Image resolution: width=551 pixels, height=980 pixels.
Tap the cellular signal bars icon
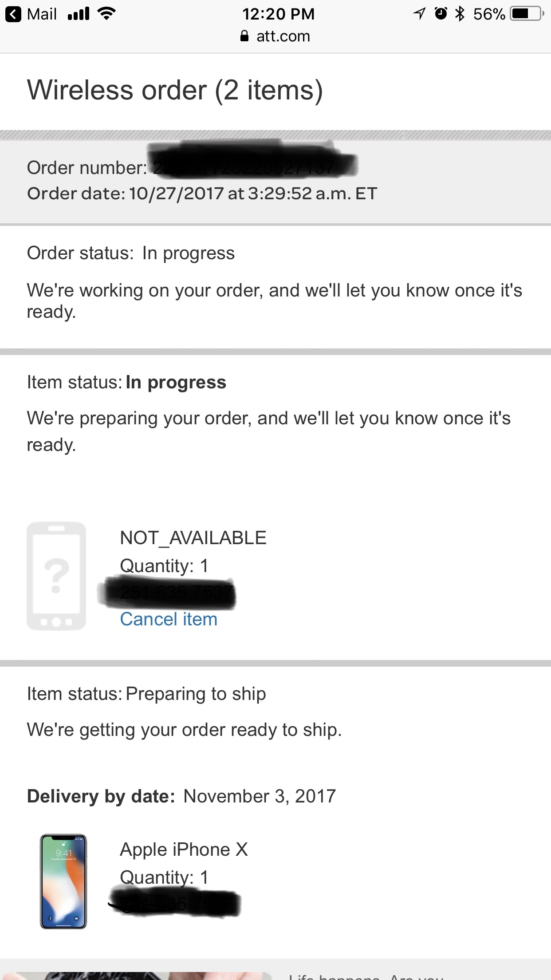pyautogui.click(x=79, y=14)
